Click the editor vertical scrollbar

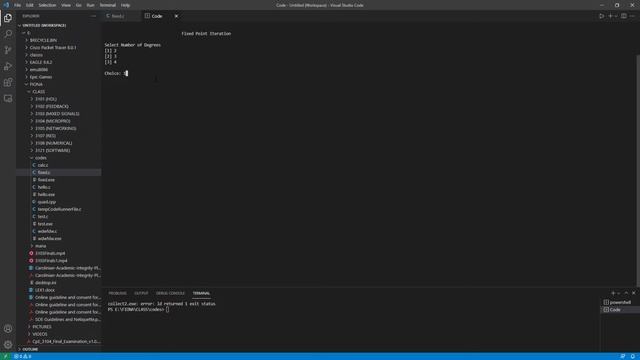[x=638, y=170]
